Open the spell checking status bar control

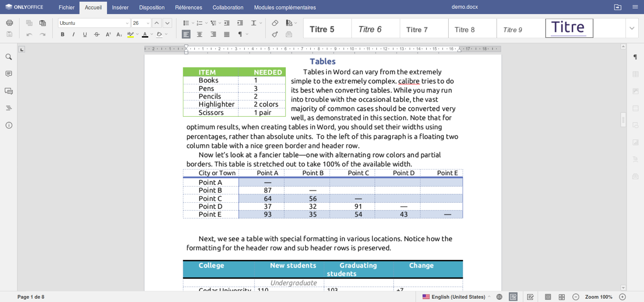click(x=513, y=297)
